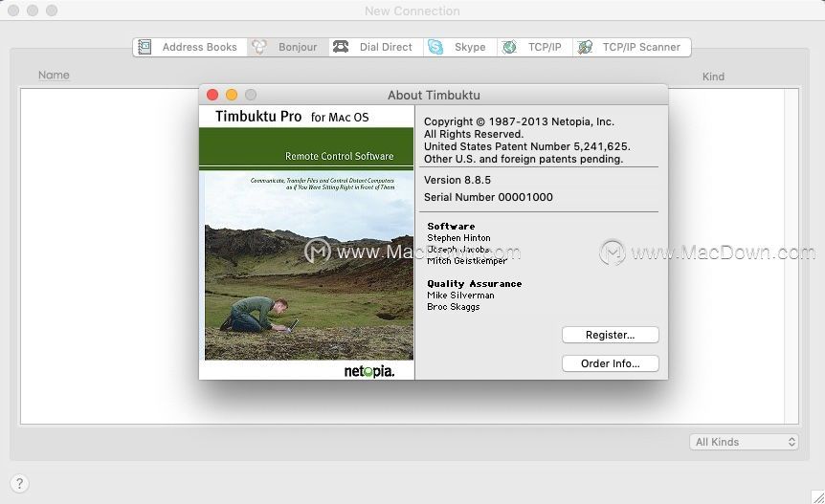
Task: Click the Order Info... button
Action: tap(611, 363)
